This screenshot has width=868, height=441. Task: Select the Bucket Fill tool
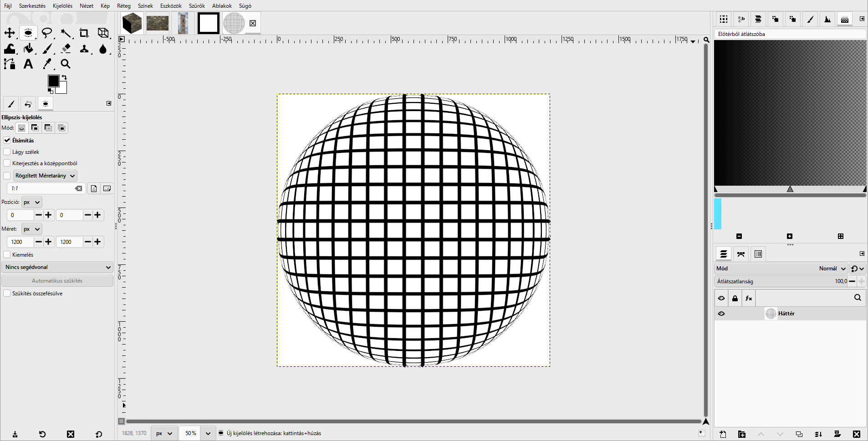coord(28,49)
